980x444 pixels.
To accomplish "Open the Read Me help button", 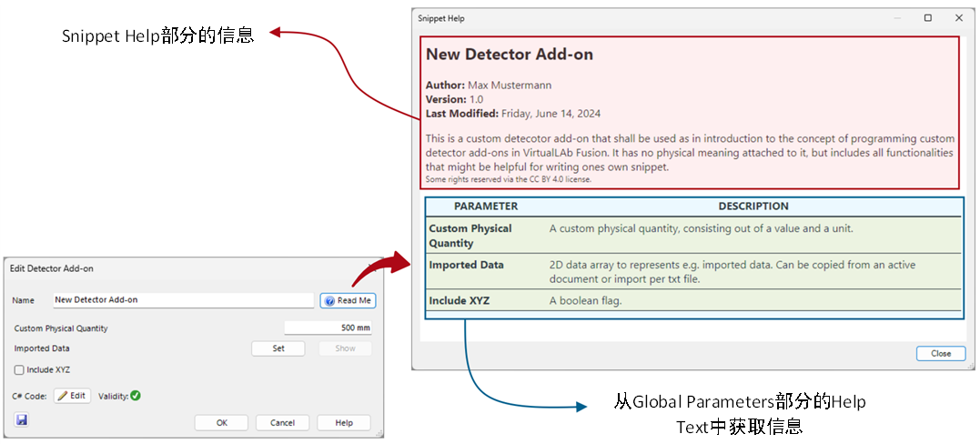I will point(349,301).
